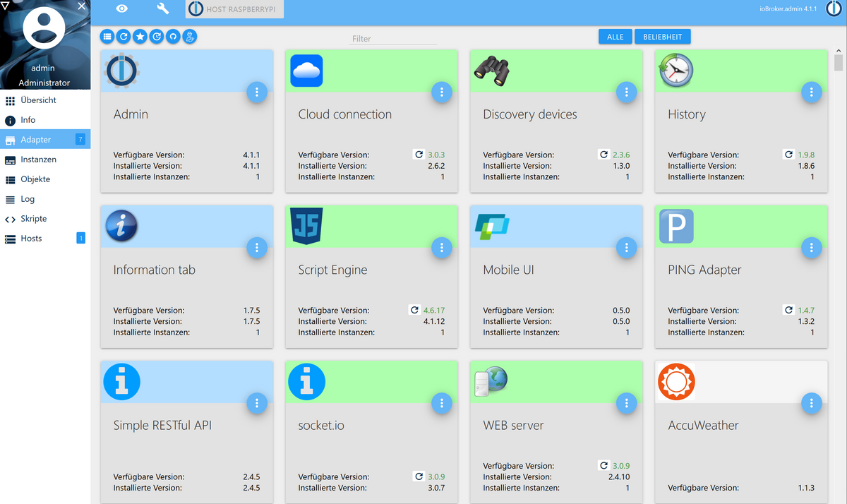
Task: Click the vertical scrollbar thumb
Action: tap(839, 63)
